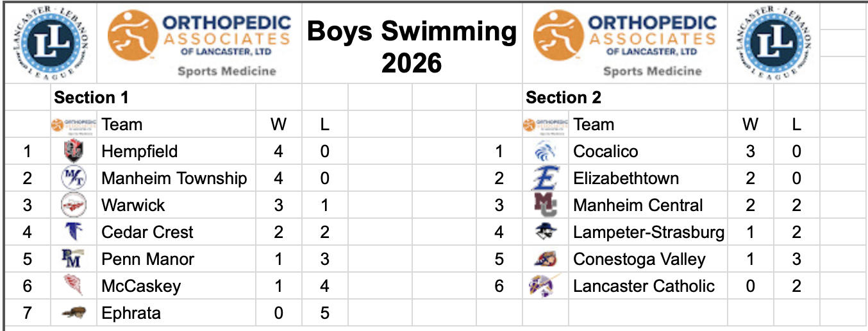Viewport: 868px width, 331px height.
Task: Click the Warwick team logo icon
Action: click(x=72, y=205)
